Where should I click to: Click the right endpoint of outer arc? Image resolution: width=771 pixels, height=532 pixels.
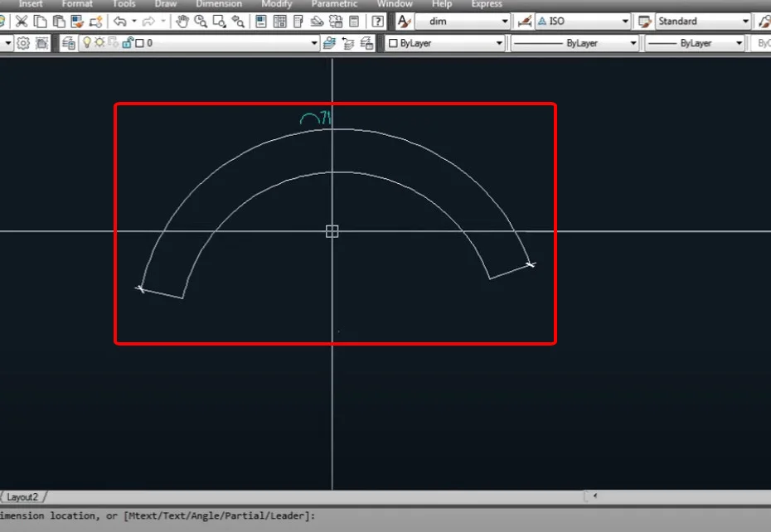pos(531,264)
